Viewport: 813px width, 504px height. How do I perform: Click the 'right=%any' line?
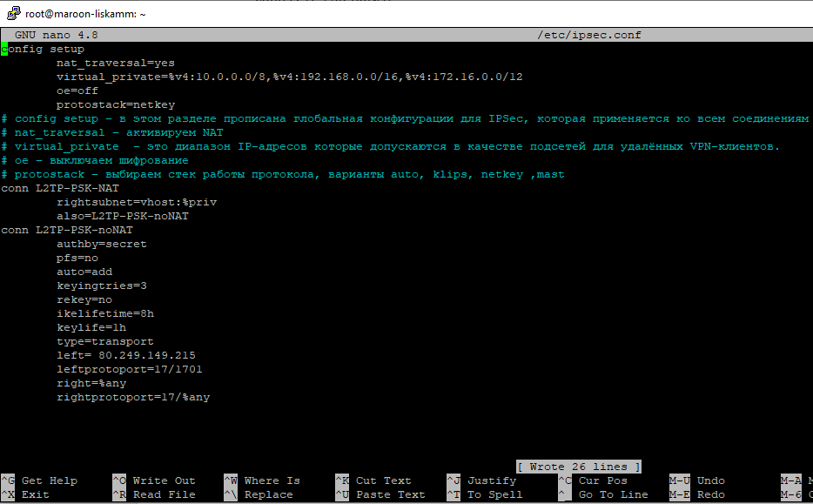pos(91,384)
